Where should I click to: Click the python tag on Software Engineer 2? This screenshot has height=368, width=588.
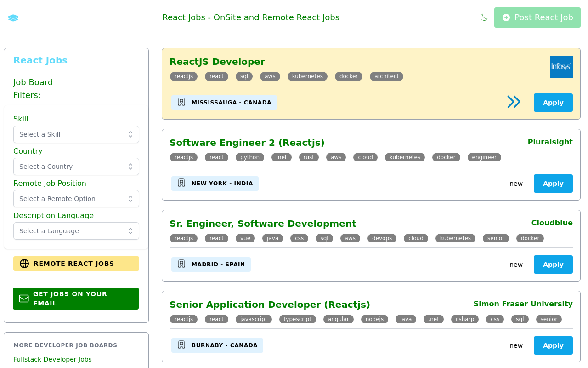point(250,157)
